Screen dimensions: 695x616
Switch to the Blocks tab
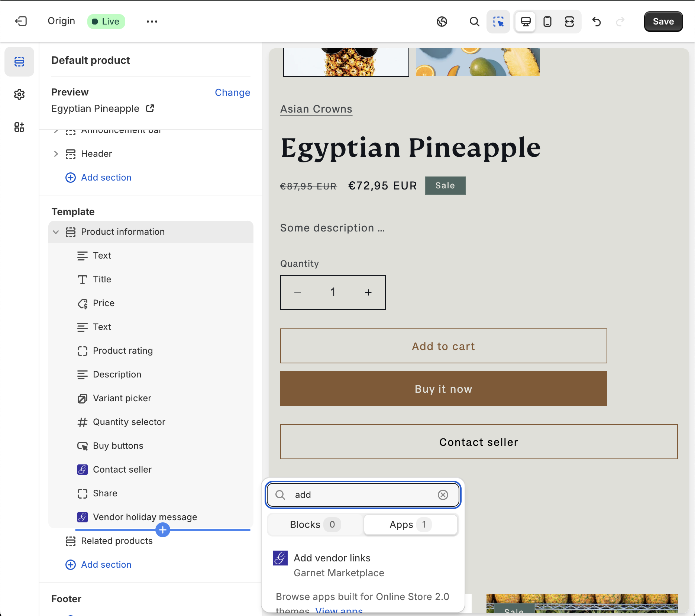coord(315,525)
